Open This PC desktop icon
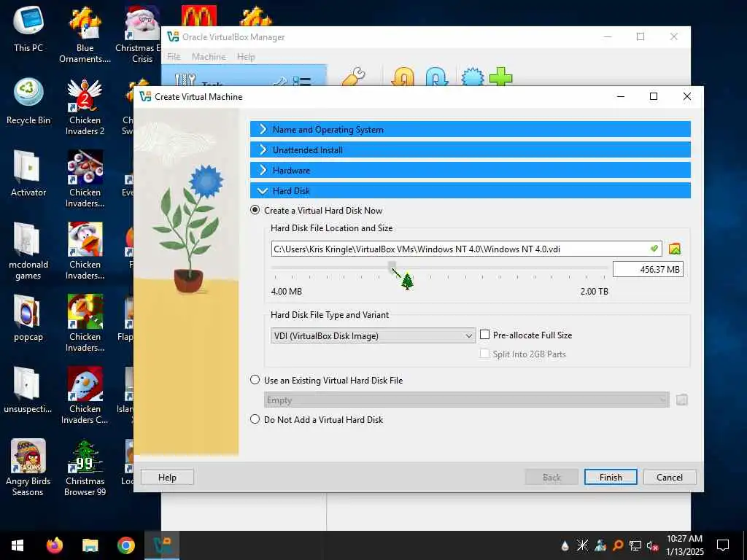 click(28, 28)
